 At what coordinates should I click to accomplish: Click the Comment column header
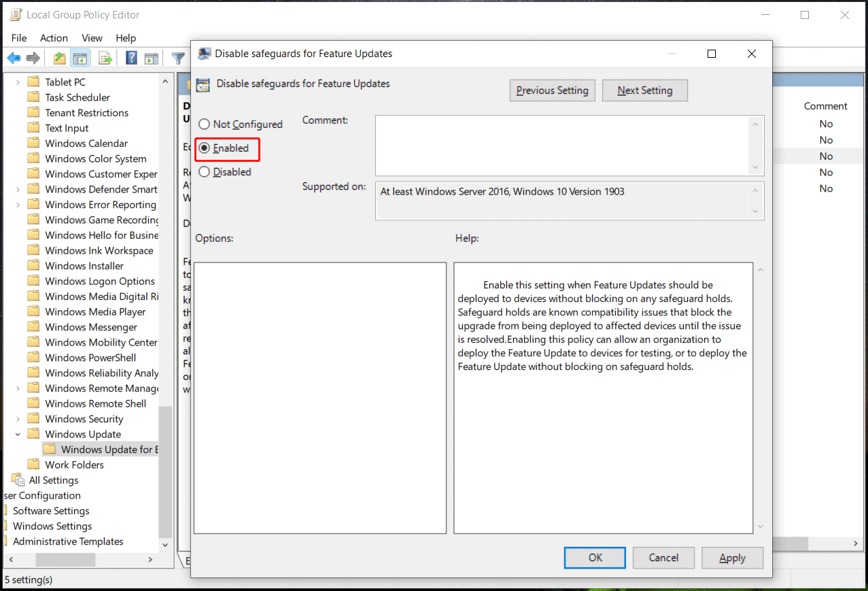pyautogui.click(x=825, y=106)
